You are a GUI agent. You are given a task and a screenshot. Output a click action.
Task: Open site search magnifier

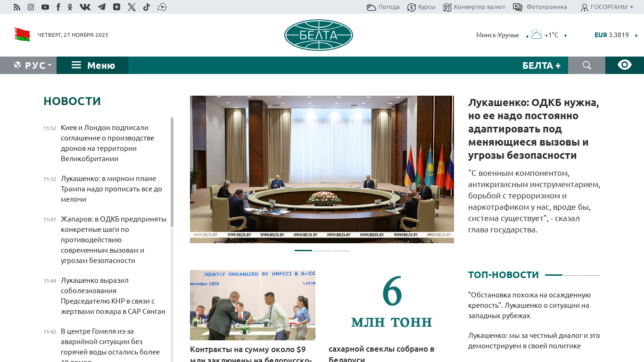coord(587,66)
